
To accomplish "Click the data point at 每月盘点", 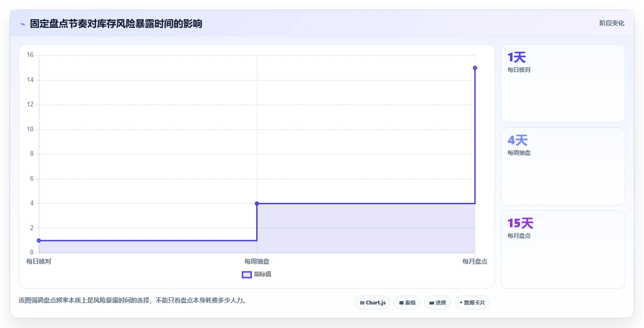I will click(x=475, y=68).
